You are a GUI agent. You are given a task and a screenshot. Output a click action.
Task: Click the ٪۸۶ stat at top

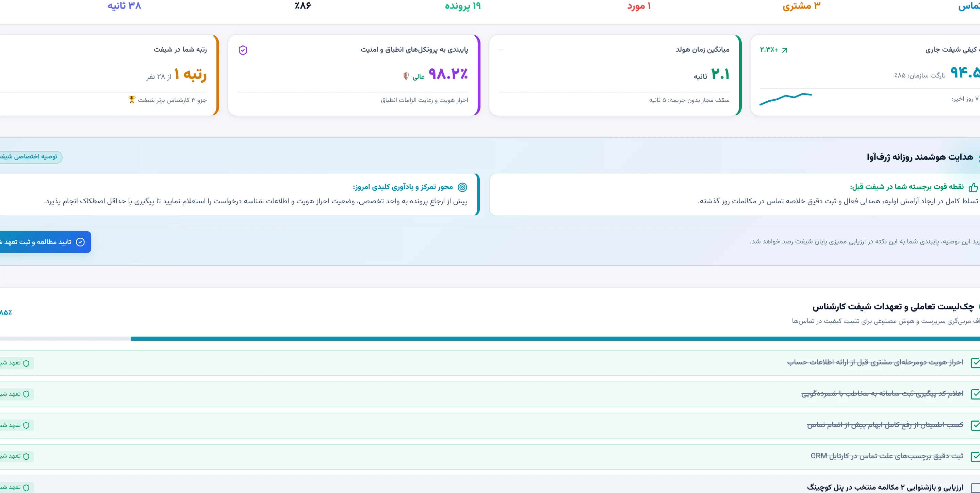pos(303,6)
